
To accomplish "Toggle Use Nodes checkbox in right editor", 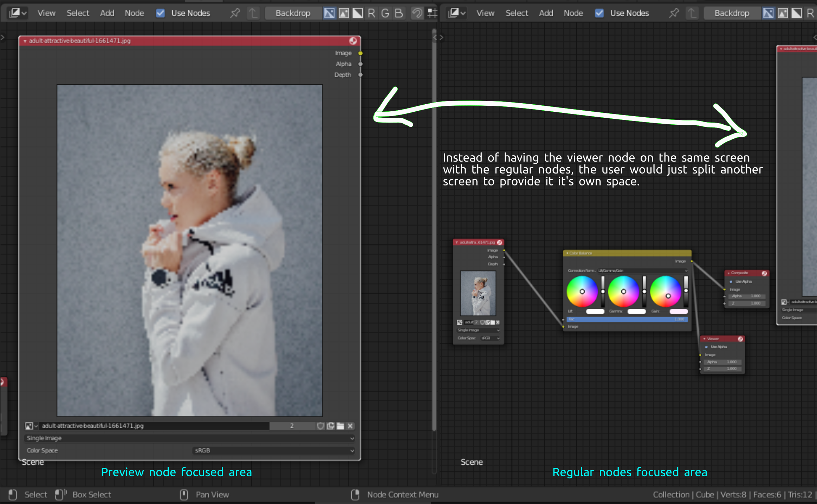I will pyautogui.click(x=599, y=13).
